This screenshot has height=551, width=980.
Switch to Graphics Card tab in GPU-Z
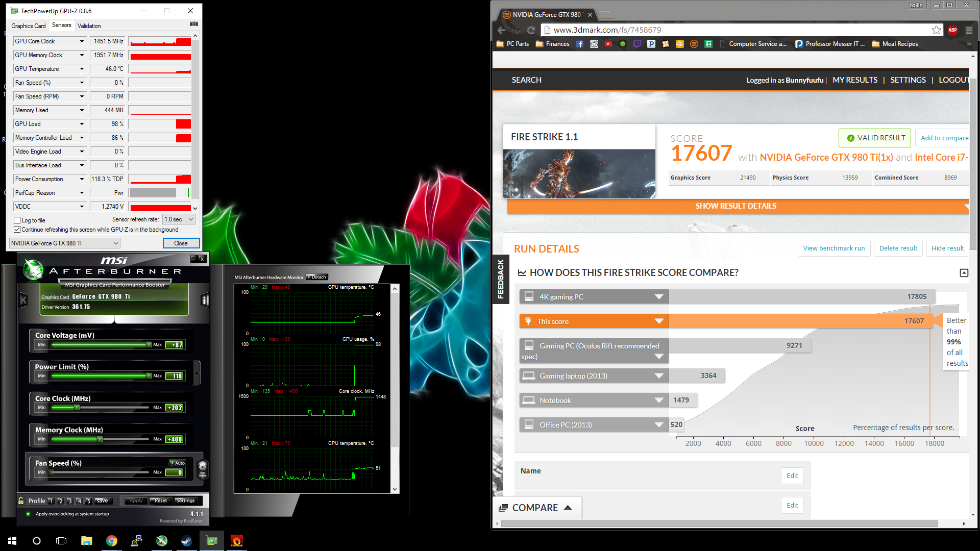pos(29,26)
